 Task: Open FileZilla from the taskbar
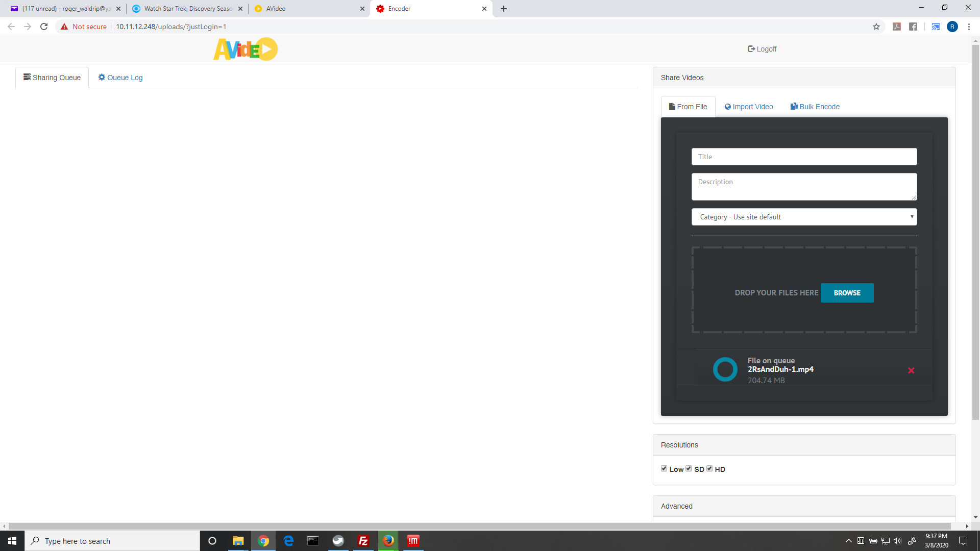point(363,541)
